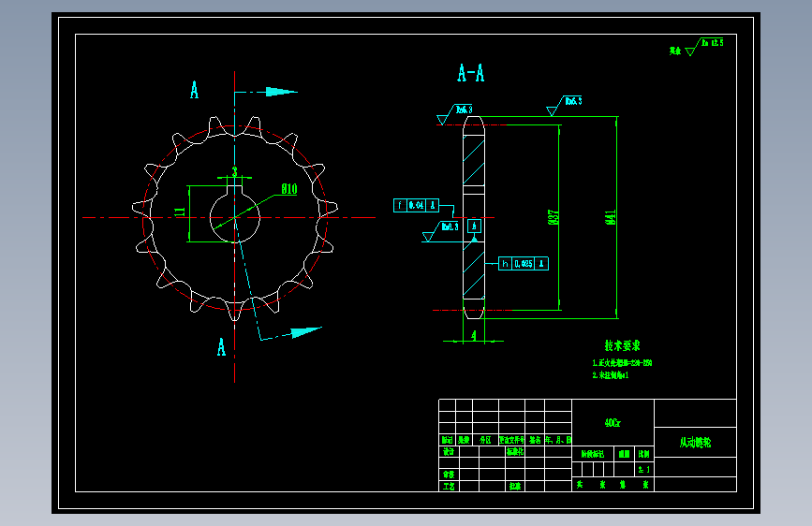Click the 技术要求 heading

tap(622, 345)
